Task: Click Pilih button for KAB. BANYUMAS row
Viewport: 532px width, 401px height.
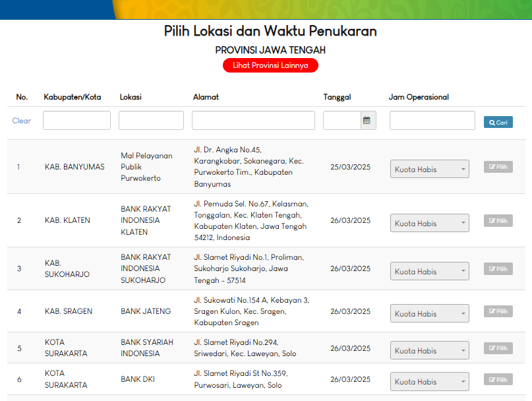Action: coord(498,167)
